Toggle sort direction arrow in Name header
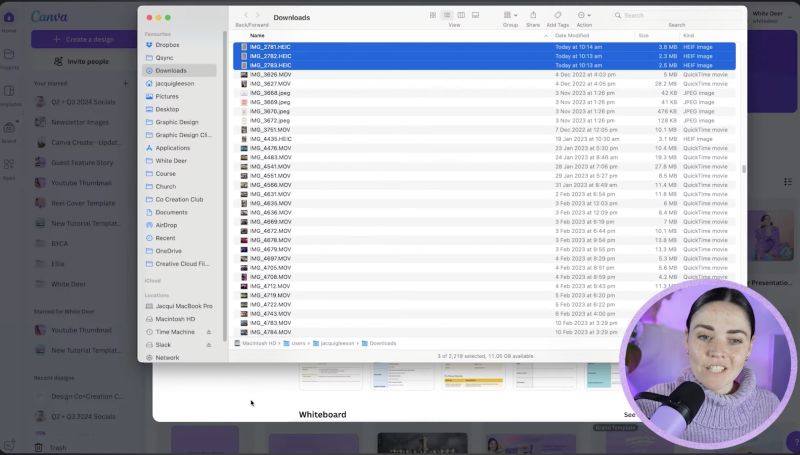This screenshot has height=455, width=800. coord(546,36)
